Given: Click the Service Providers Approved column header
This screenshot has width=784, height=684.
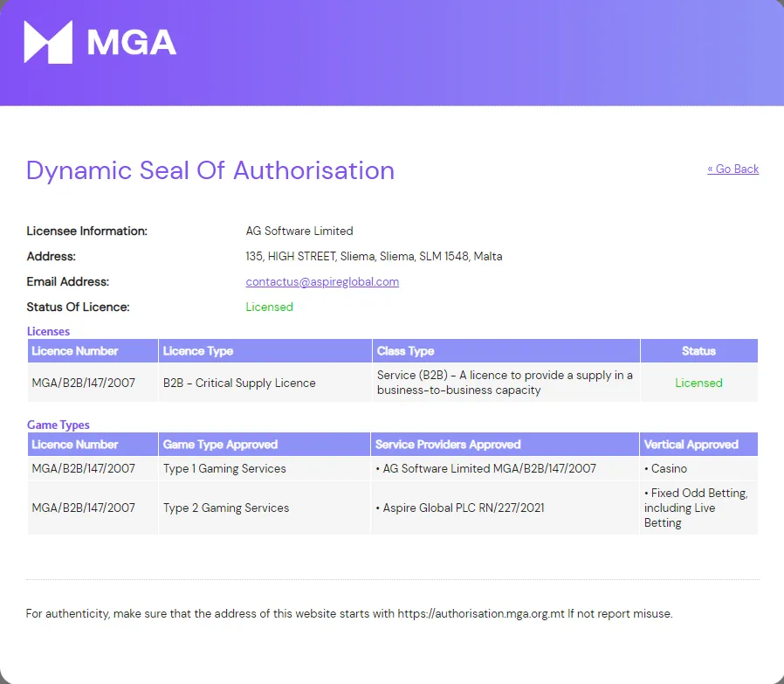Looking at the screenshot, I should (448, 445).
